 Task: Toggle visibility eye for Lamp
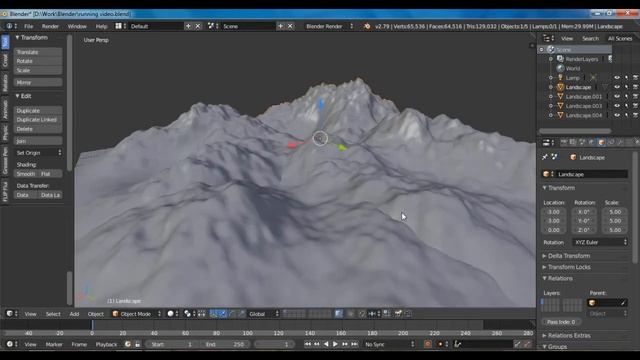point(617,78)
